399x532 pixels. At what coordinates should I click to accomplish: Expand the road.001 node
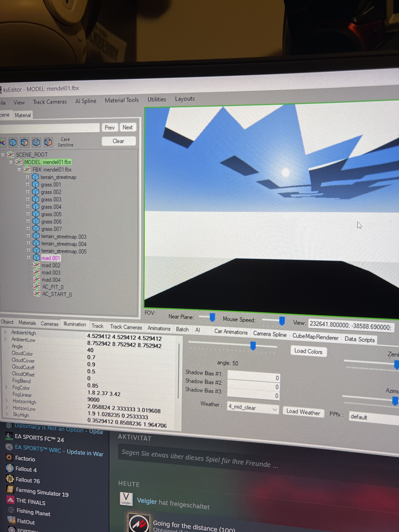[29, 258]
